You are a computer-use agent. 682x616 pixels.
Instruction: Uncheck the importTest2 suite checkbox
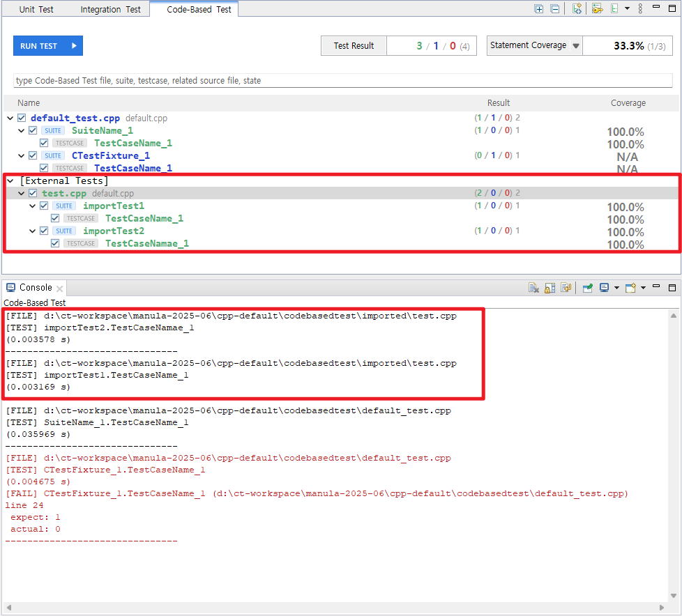(x=44, y=231)
